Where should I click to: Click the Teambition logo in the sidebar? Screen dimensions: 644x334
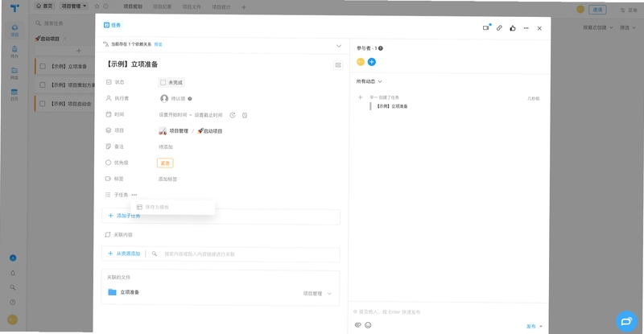click(x=14, y=8)
